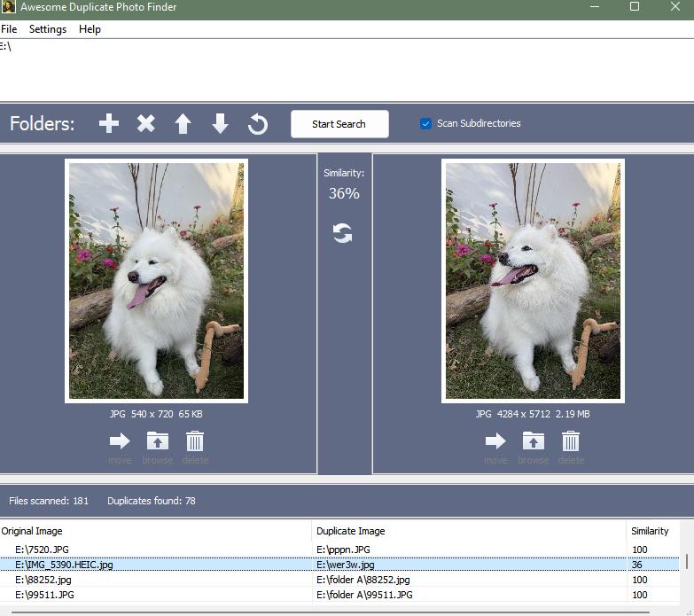
Task: Click the right dog photo preview
Action: pos(533,281)
